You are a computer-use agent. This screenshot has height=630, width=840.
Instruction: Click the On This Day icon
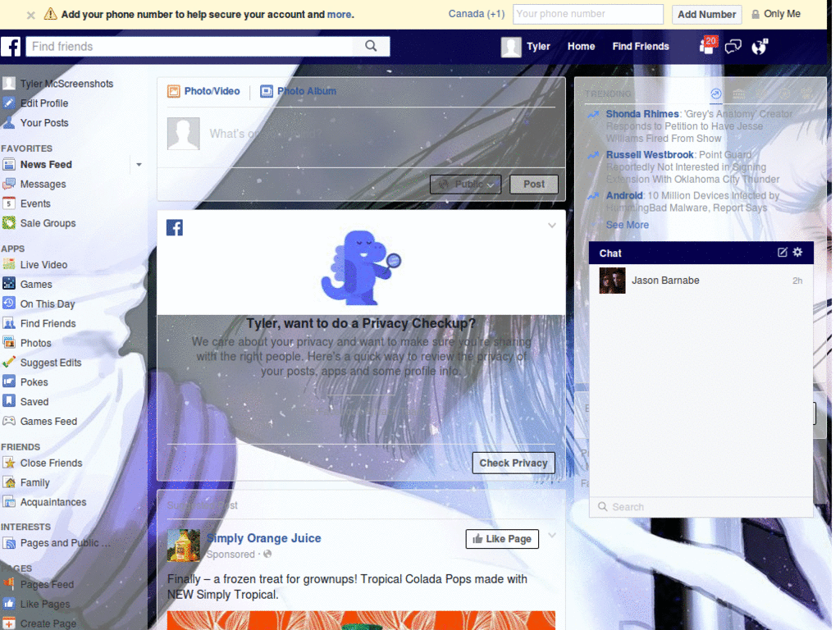pyautogui.click(x=9, y=304)
